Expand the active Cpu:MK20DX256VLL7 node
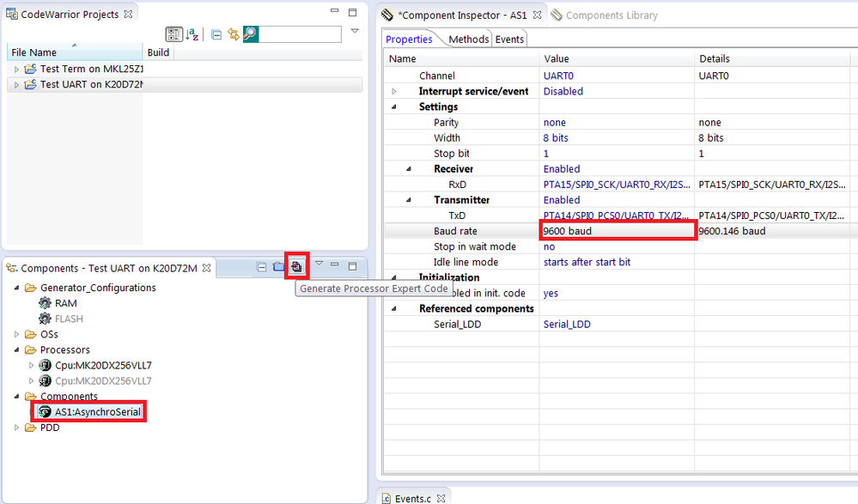This screenshot has width=858, height=504. [x=31, y=366]
